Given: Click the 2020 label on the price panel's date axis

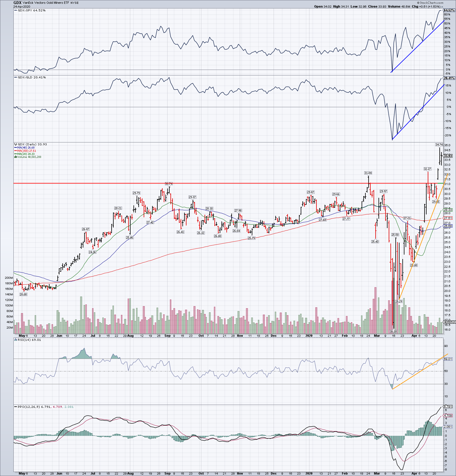Looking at the screenshot, I should (x=309, y=336).
